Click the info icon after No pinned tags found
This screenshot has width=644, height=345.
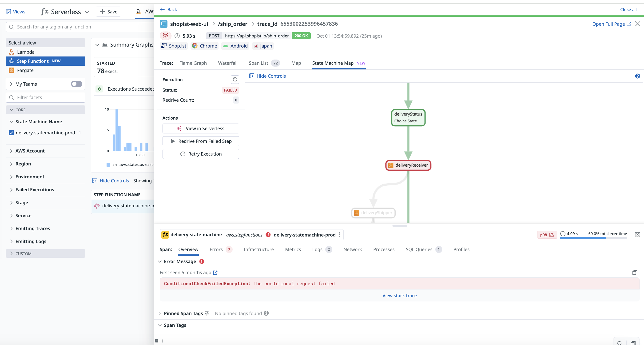pos(266,313)
